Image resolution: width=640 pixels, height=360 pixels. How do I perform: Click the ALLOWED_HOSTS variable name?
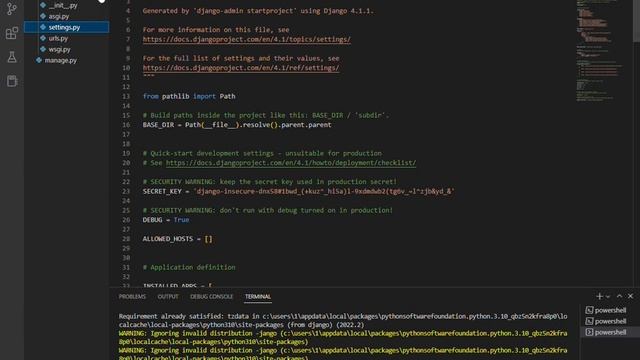168,239
